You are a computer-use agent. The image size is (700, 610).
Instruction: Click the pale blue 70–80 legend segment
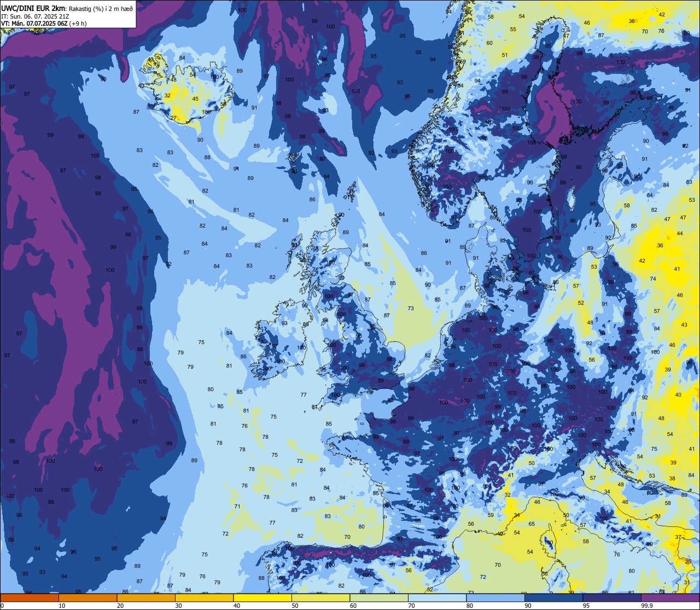(x=437, y=597)
